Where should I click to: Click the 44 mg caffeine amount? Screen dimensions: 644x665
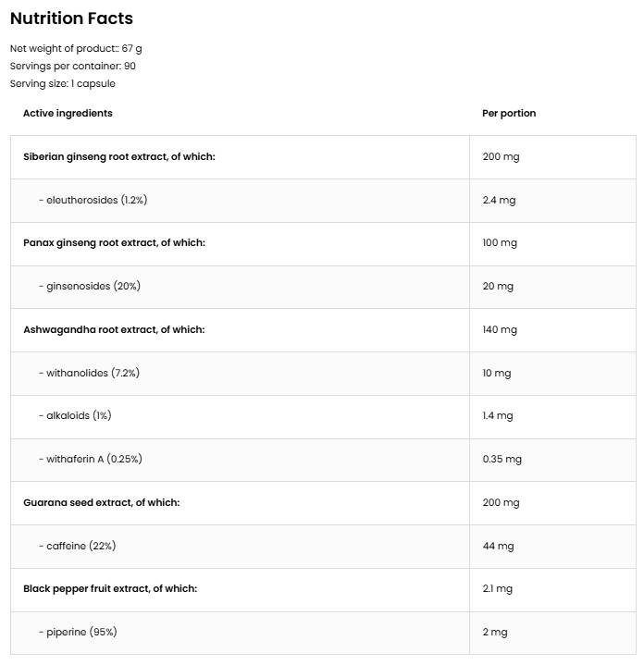(498, 546)
